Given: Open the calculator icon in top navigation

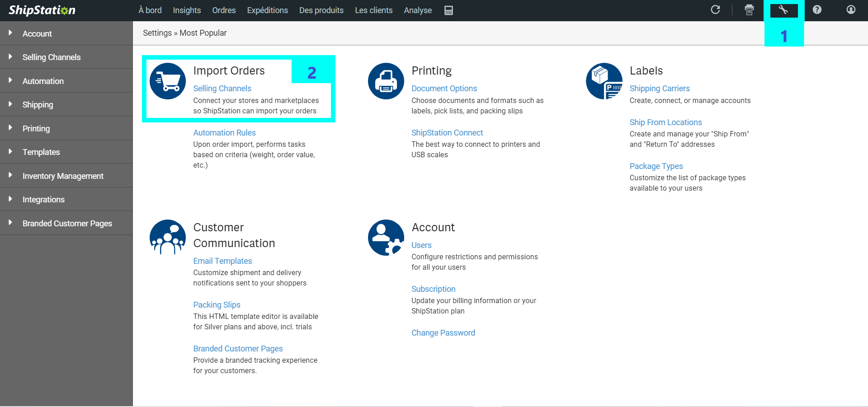Looking at the screenshot, I should pos(448,10).
